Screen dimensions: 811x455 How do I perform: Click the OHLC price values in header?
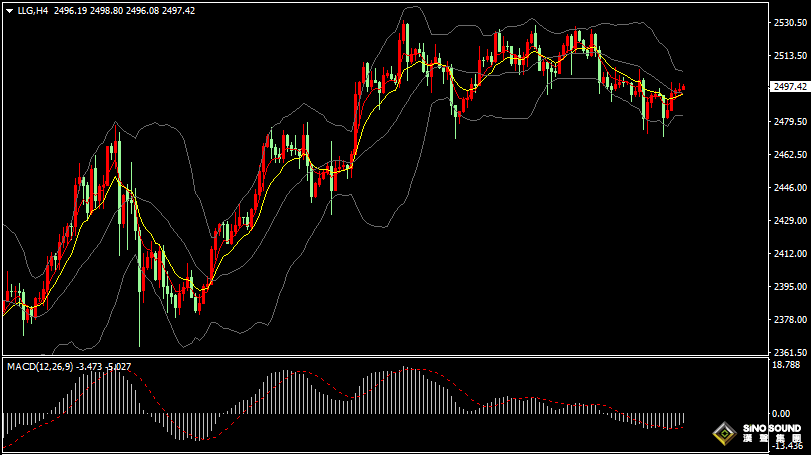pyautogui.click(x=139, y=10)
